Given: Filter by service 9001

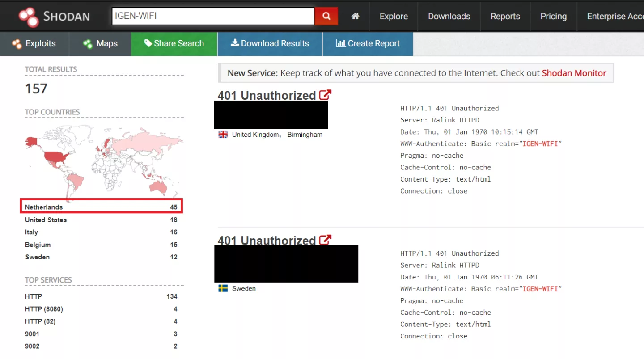Looking at the screenshot, I should (101, 334).
